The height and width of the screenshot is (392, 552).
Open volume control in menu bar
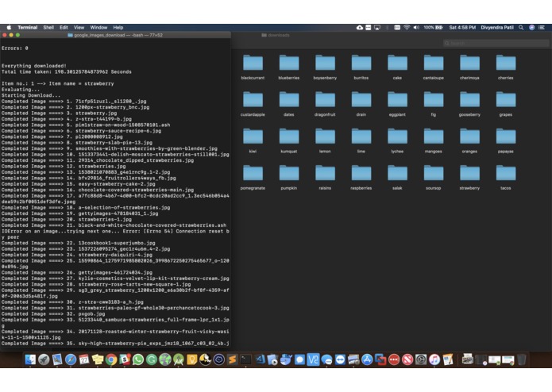point(416,28)
